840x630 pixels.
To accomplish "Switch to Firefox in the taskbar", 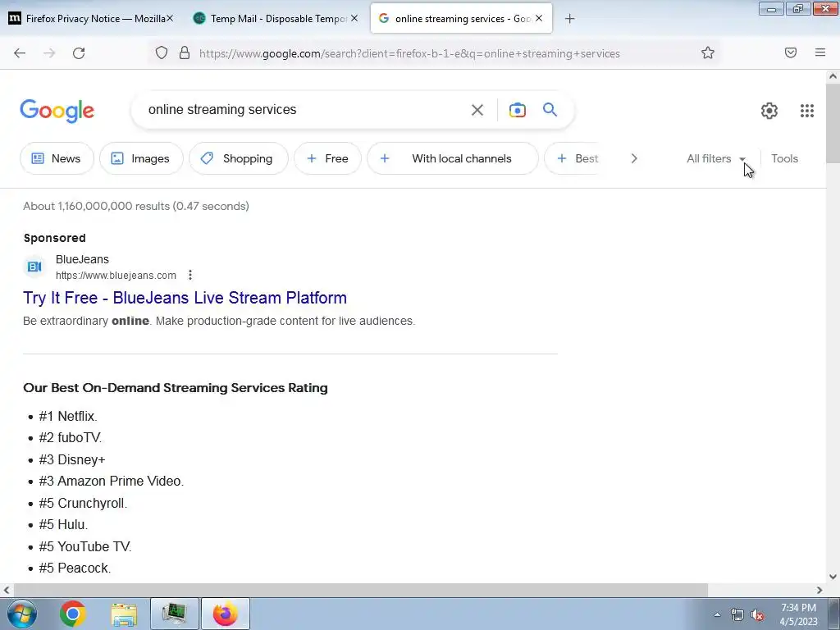I will tap(226, 614).
